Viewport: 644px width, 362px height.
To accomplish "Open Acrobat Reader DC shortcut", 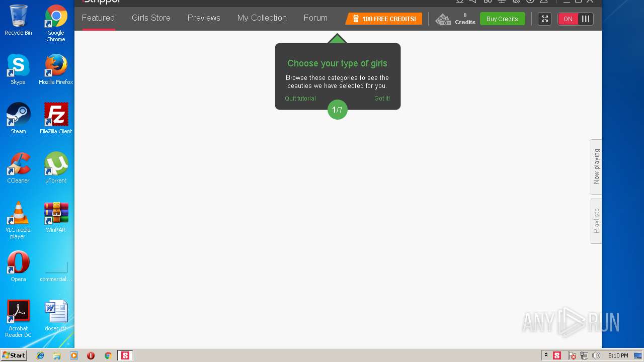I will [x=18, y=319].
